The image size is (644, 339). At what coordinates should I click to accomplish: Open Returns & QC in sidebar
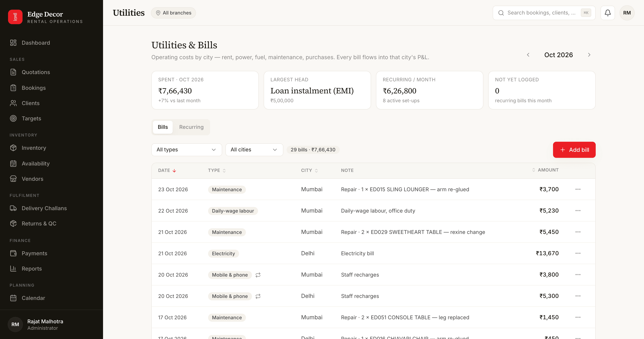click(x=51, y=223)
